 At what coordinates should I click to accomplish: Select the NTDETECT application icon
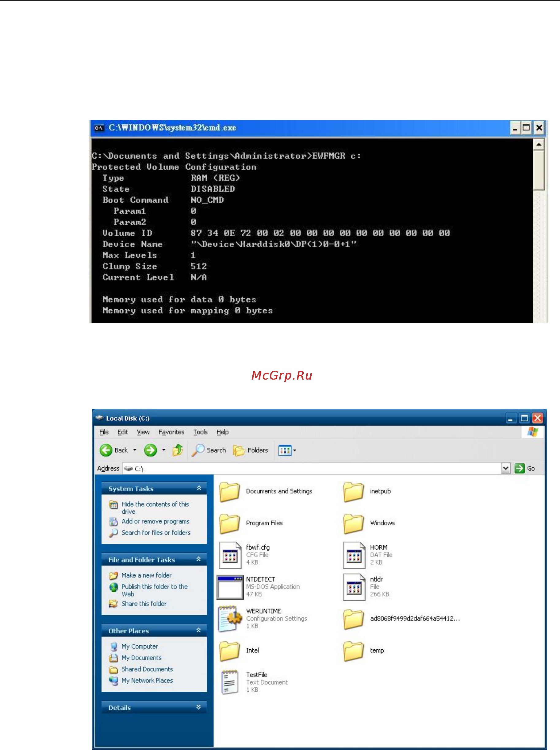230,587
